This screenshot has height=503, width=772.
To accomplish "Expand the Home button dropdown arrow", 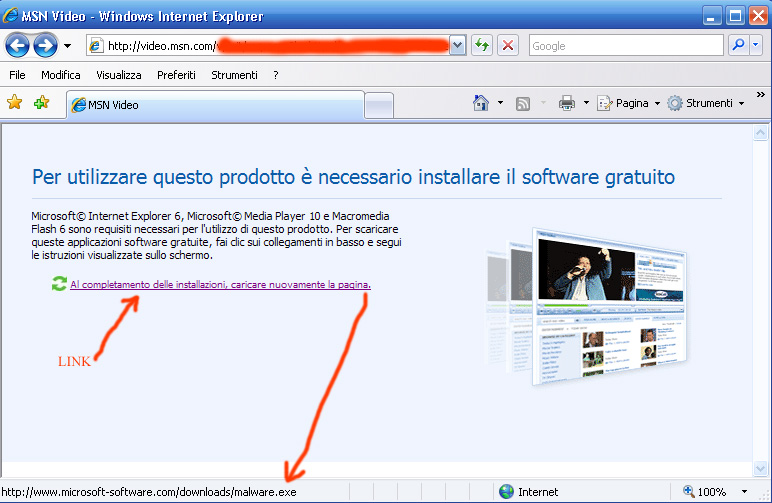I will (500, 103).
